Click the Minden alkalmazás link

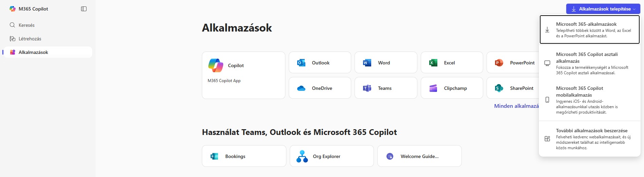(x=516, y=106)
